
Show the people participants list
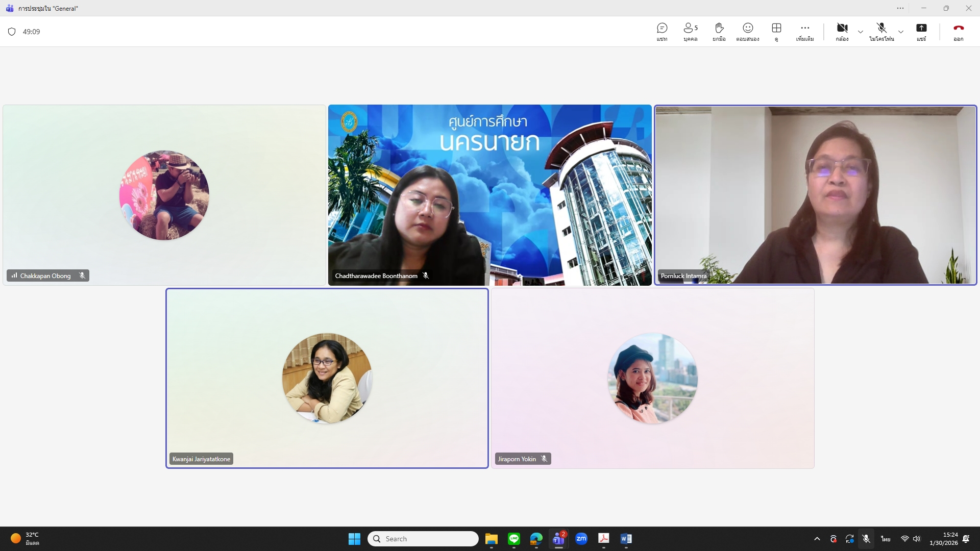(690, 32)
